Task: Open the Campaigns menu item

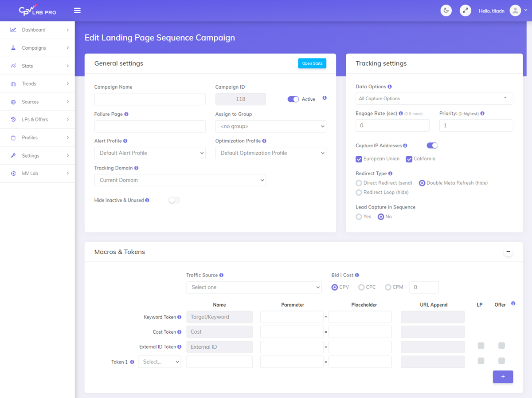Action: tap(37, 48)
